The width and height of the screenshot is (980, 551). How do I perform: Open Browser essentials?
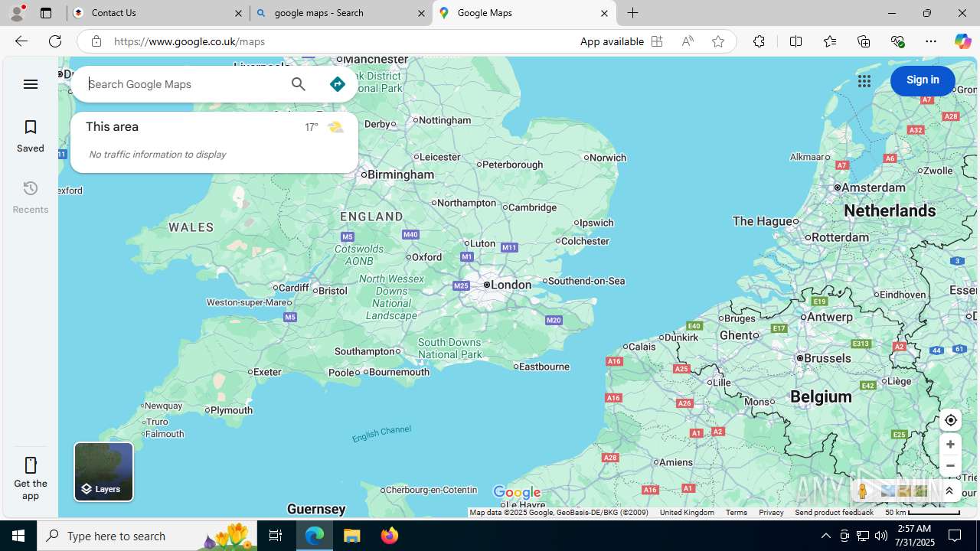[897, 41]
